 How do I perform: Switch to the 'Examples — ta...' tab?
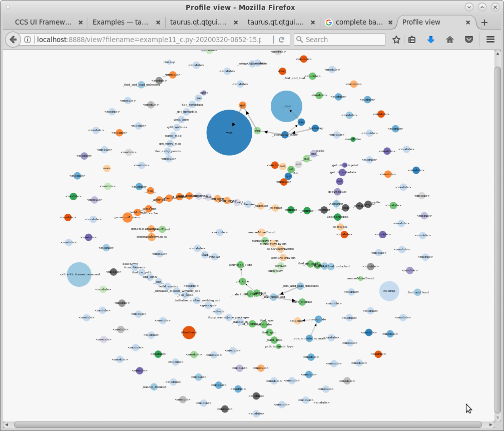tap(119, 22)
